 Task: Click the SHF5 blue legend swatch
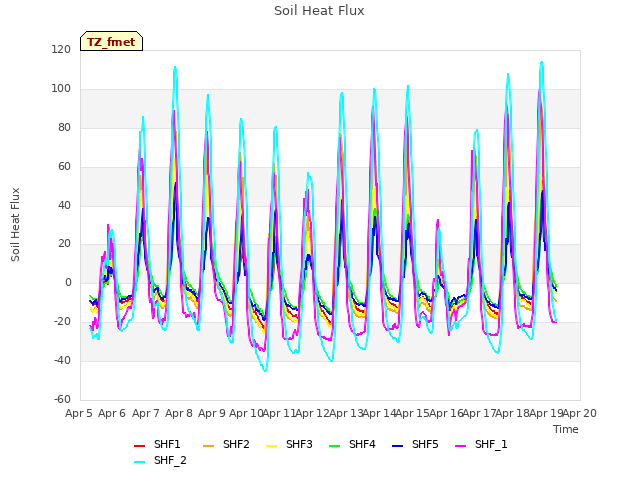(397, 446)
